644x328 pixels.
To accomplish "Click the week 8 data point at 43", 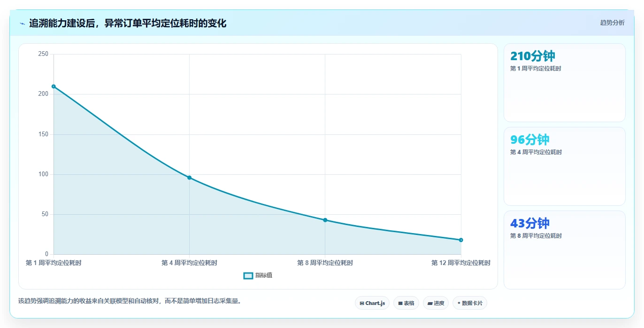I will (x=325, y=220).
